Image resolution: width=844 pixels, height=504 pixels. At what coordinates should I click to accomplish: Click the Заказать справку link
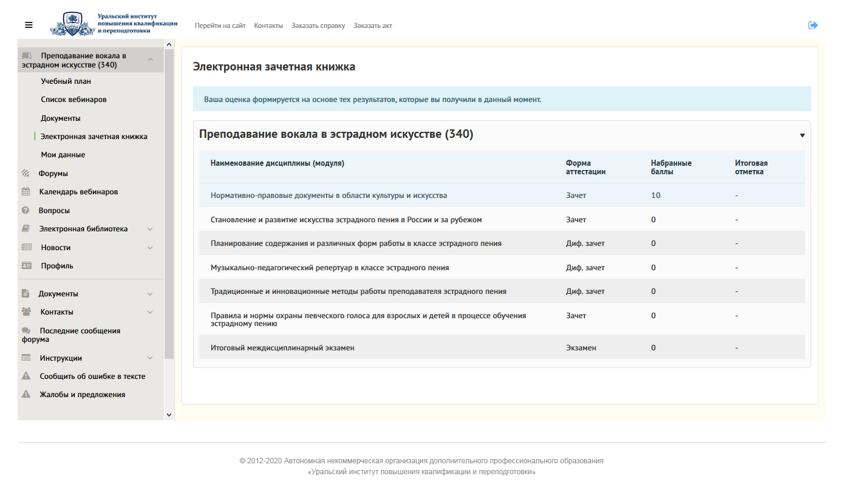click(x=318, y=26)
